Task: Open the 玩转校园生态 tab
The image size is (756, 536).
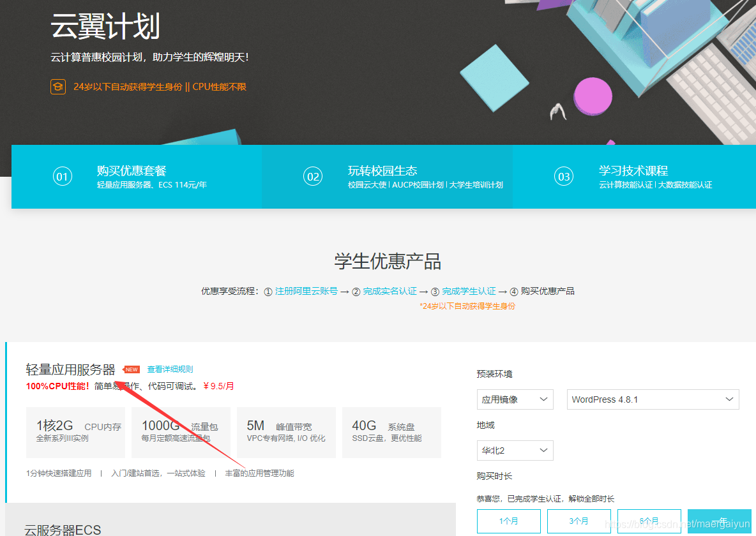Action: point(387,176)
